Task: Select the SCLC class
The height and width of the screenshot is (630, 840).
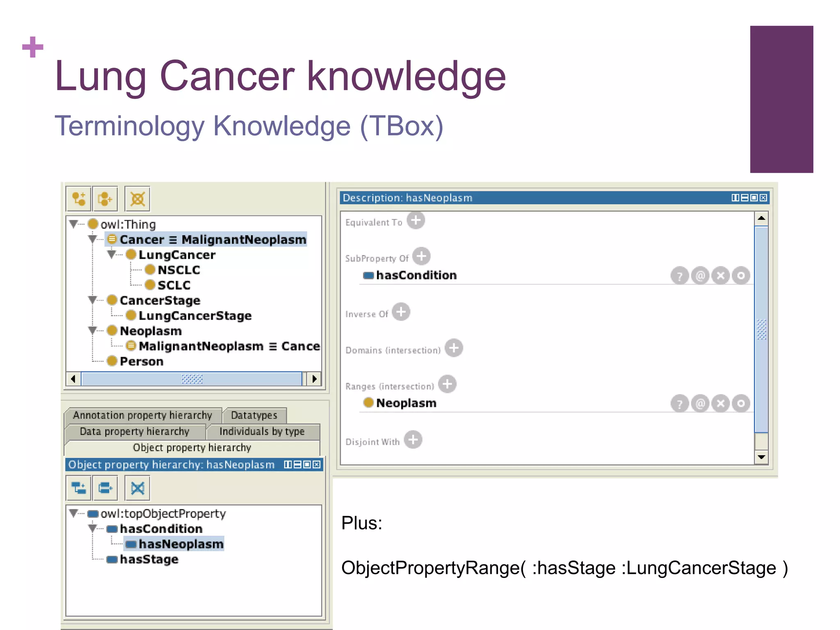Action: (x=168, y=285)
